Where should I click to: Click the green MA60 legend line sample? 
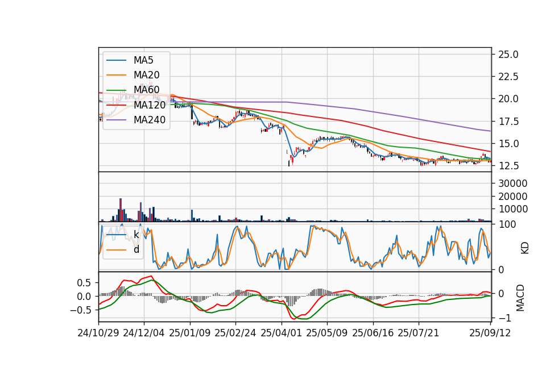(116, 90)
